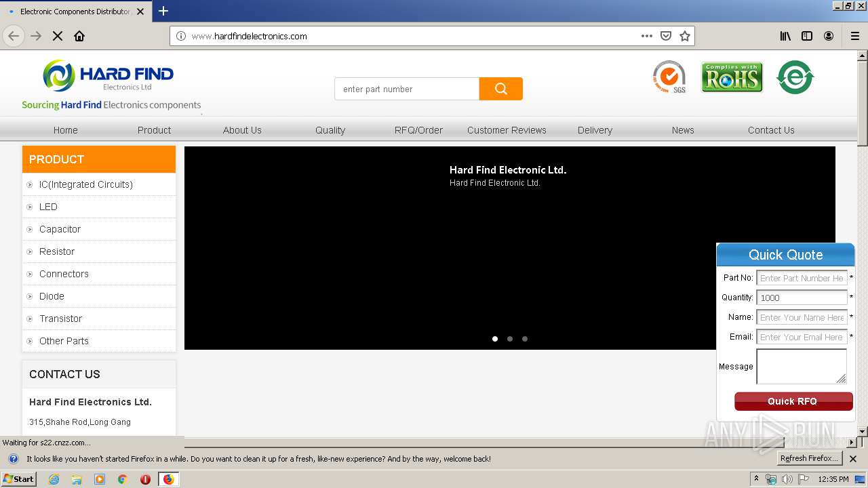Focus the Quick Quote Name field

coord(802,317)
